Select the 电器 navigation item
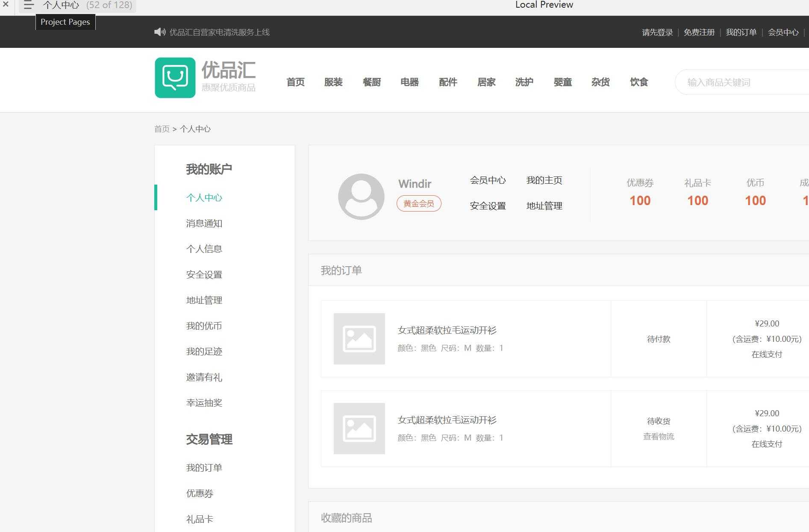Image resolution: width=809 pixels, height=532 pixels. (x=409, y=82)
